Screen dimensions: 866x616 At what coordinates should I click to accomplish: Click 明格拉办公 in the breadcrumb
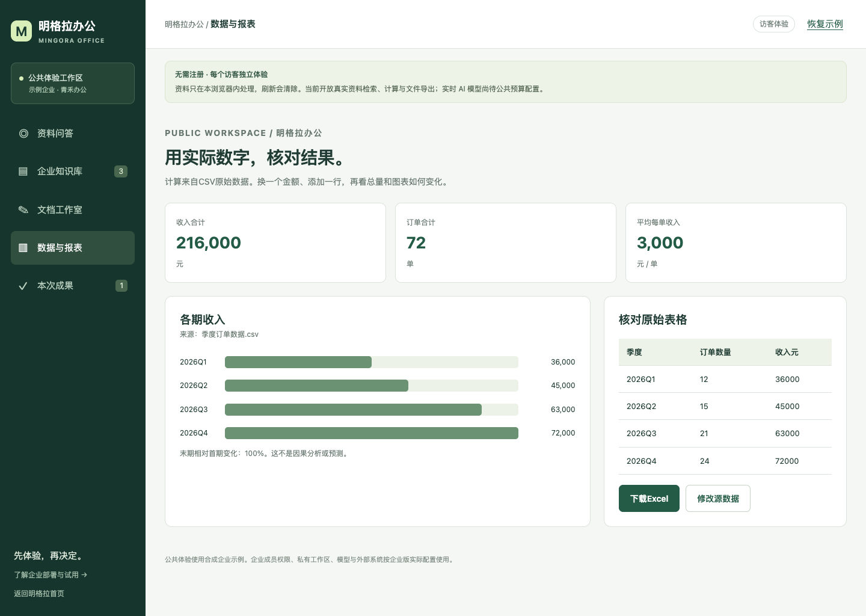184,24
